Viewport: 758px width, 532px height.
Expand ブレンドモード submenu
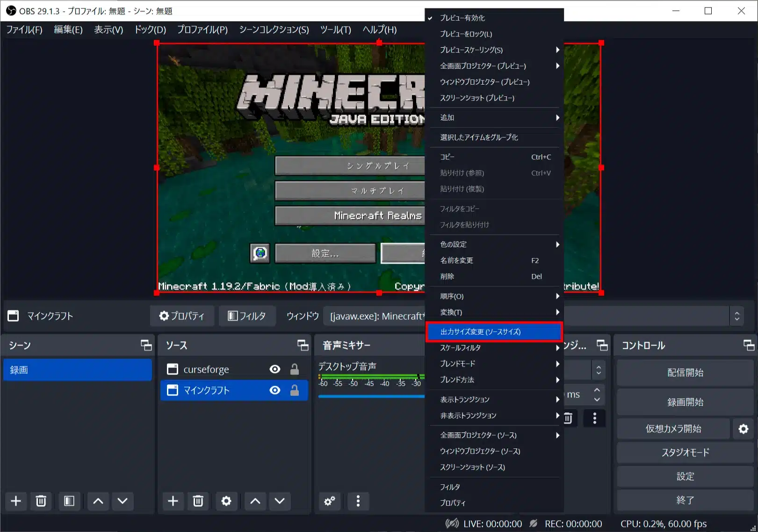point(494,363)
